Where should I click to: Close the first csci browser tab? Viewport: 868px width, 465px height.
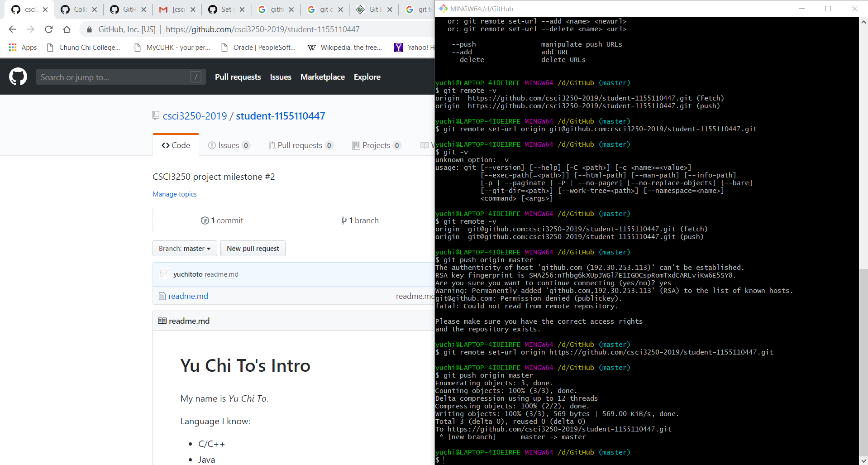pyautogui.click(x=45, y=10)
